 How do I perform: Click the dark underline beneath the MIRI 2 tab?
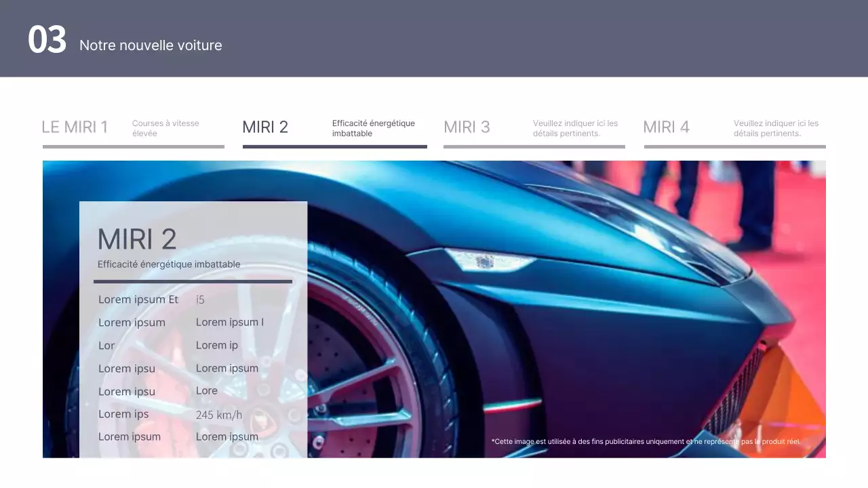point(335,146)
